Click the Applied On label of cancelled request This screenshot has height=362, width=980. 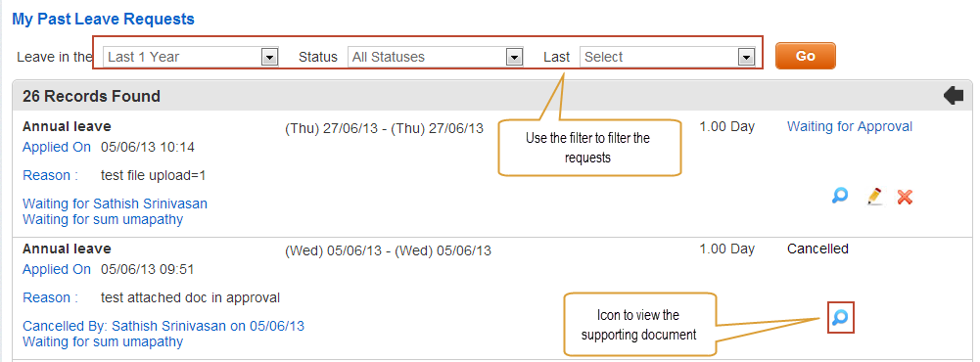pyautogui.click(x=56, y=270)
